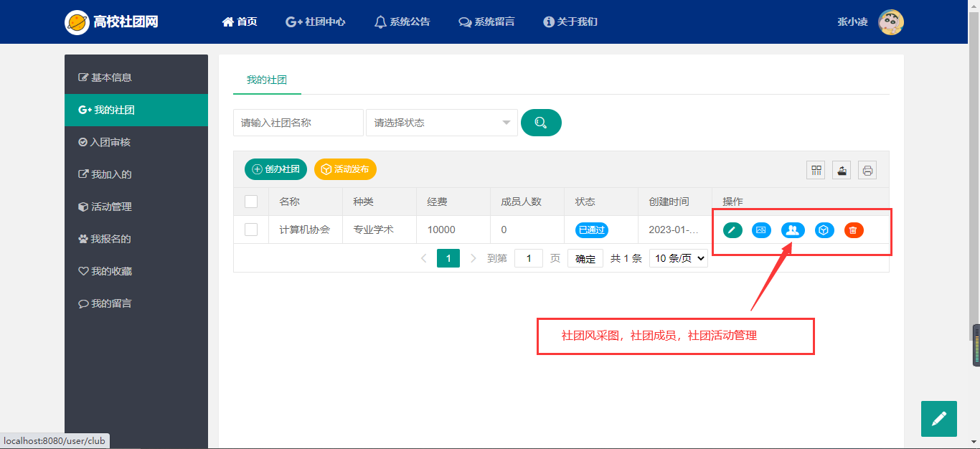Open the column filter grid icon
Viewport: 980px width, 449px height.
[816, 170]
